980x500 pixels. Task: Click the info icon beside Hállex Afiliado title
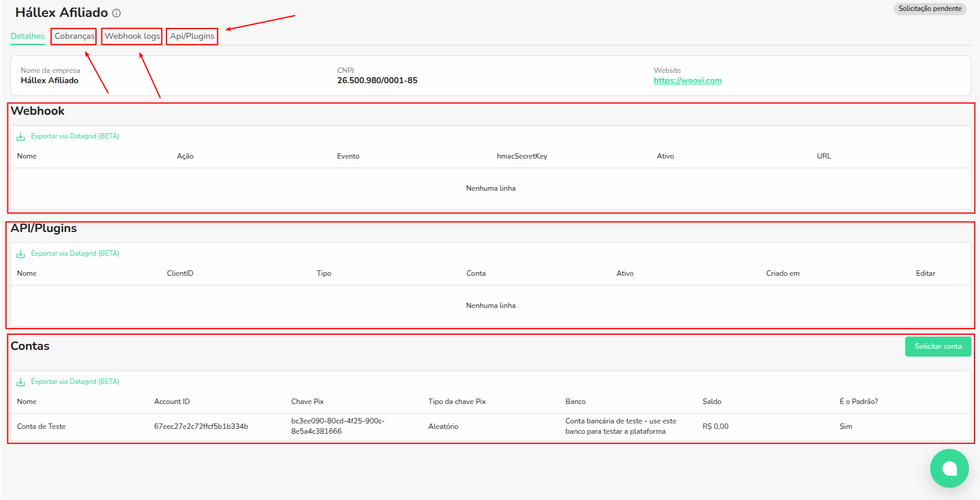117,13
